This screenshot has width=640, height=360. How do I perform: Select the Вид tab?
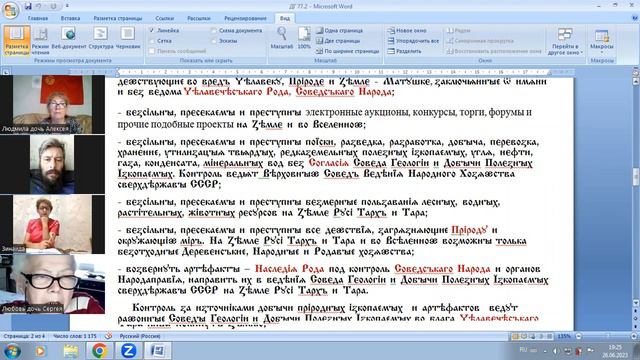[x=284, y=18]
